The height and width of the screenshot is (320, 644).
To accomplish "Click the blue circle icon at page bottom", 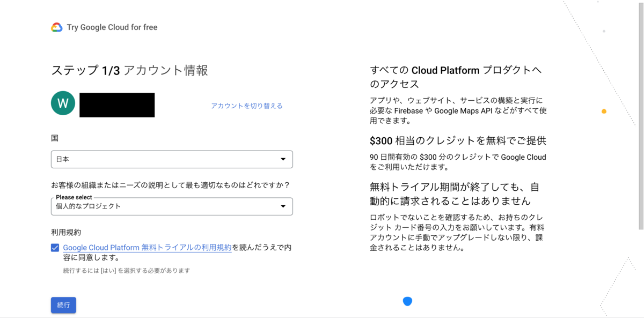I will pos(407,301).
